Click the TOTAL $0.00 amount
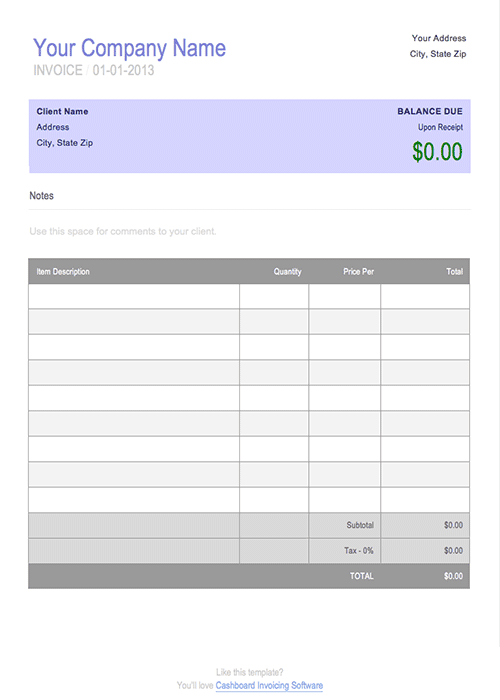 [453, 576]
